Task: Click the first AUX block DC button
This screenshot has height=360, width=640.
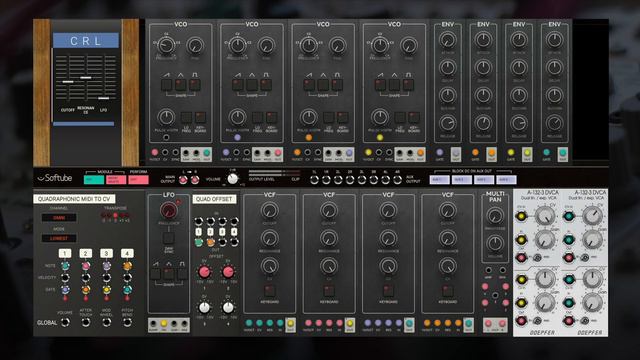Action: click(x=440, y=180)
